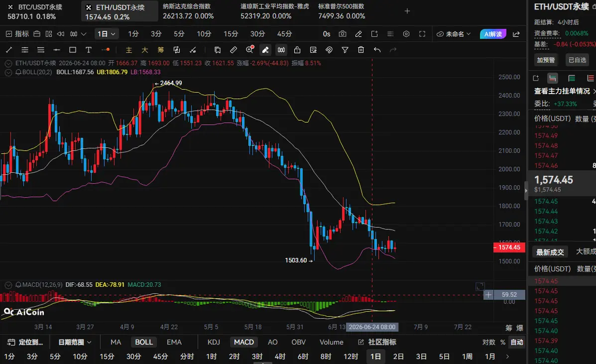Expand the 日期范围 date range dropdown
This screenshot has height=364, width=596.
pos(75,343)
